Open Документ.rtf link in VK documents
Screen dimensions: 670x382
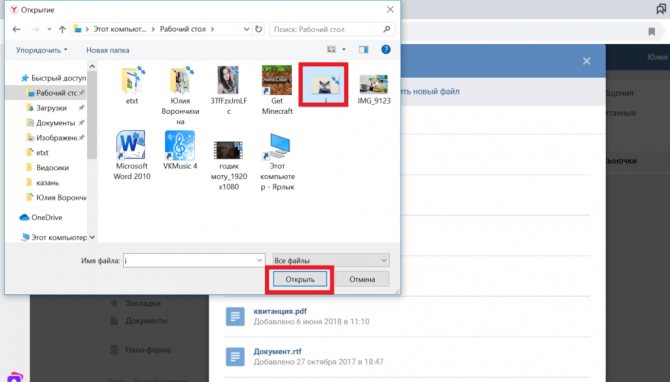tap(277, 352)
